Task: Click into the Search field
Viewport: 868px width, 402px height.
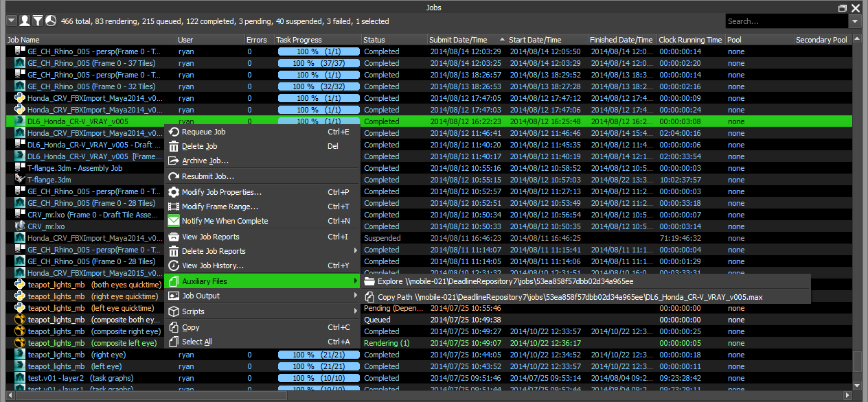Action: [x=787, y=21]
